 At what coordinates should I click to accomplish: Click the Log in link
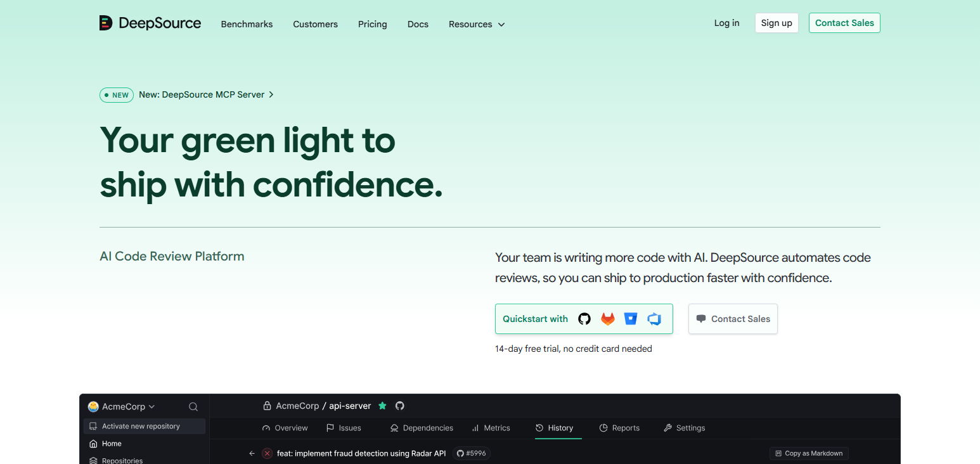726,23
